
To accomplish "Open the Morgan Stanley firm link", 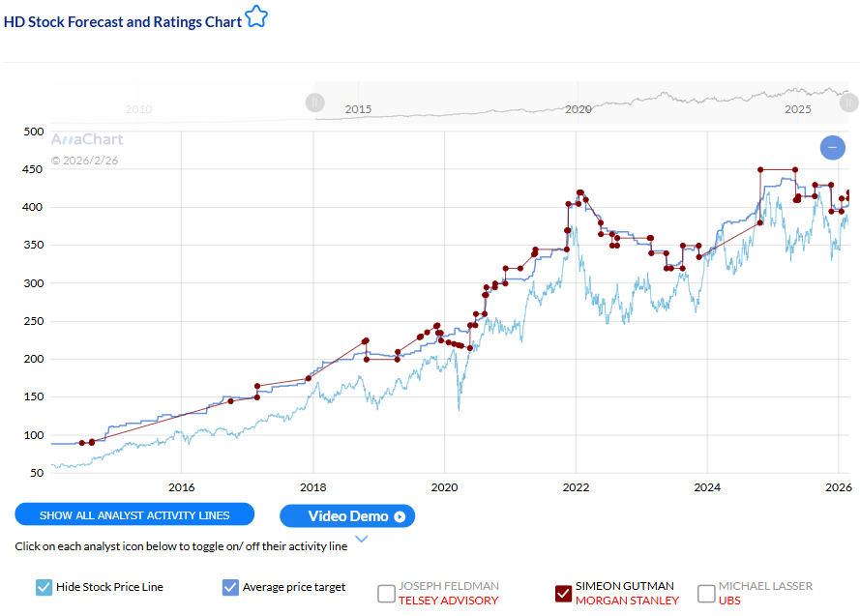I will pyautogui.click(x=627, y=601).
